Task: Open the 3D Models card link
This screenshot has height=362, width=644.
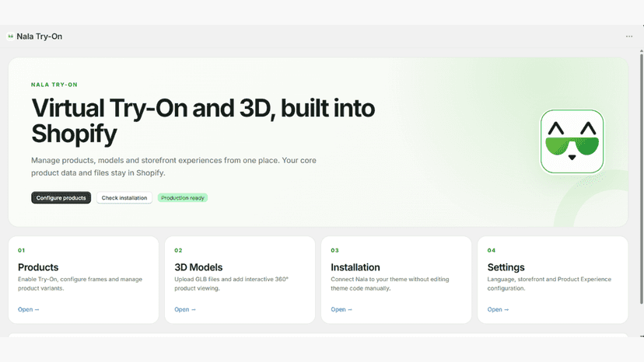Action: coord(185,309)
